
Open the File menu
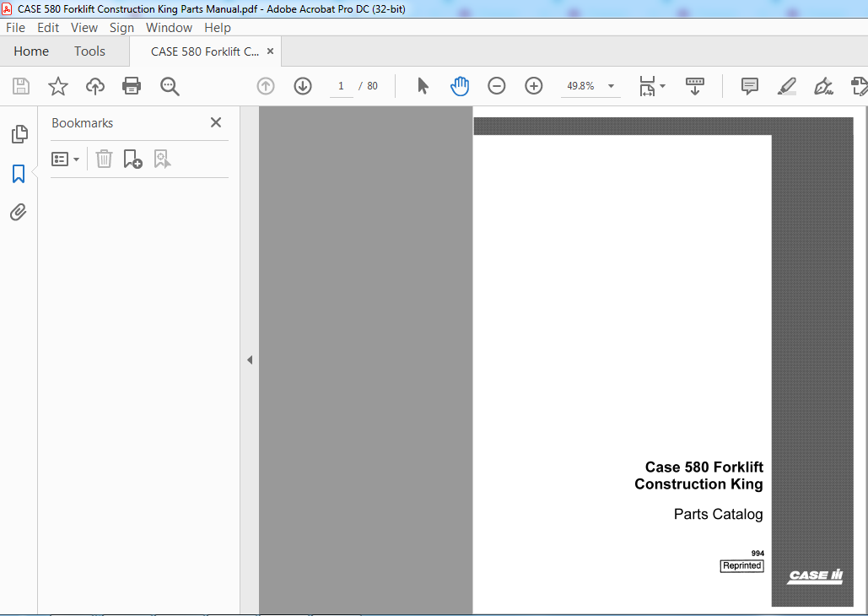pyautogui.click(x=15, y=28)
